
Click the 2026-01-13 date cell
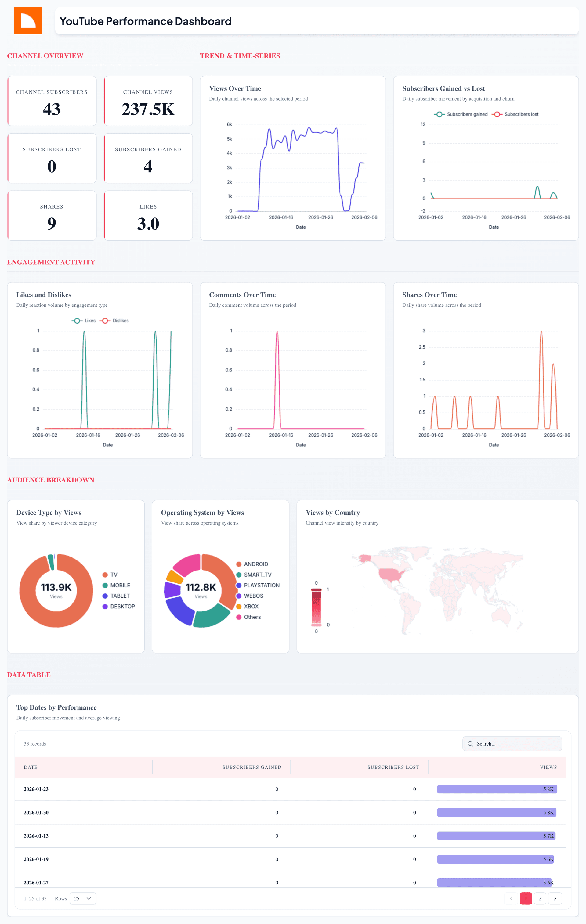coord(36,836)
